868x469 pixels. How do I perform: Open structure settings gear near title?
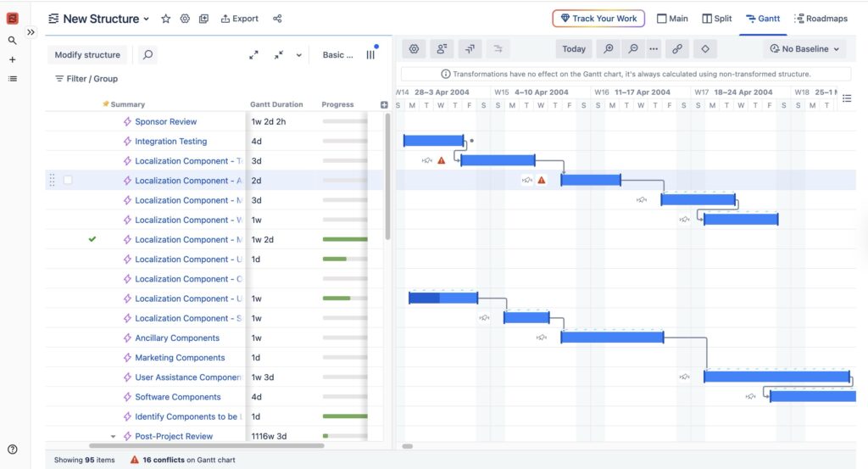pos(185,19)
